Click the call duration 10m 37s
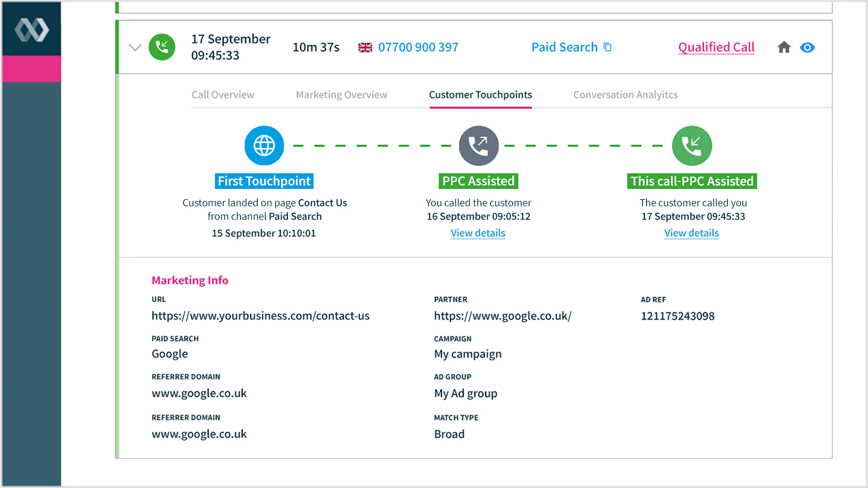This screenshot has height=488, width=868. click(316, 47)
